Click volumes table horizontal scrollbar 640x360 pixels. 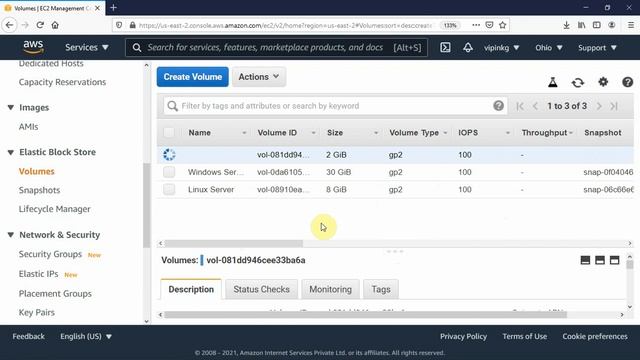pos(233,243)
